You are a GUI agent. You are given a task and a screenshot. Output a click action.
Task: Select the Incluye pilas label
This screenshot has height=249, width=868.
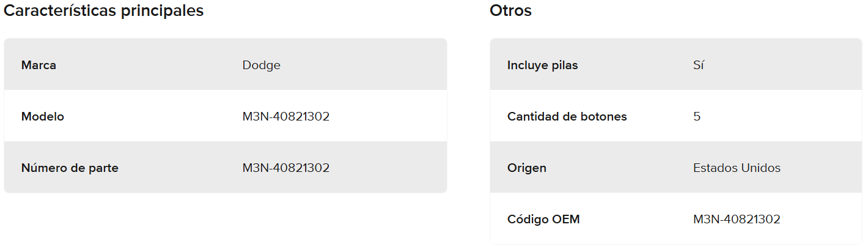coord(542,65)
